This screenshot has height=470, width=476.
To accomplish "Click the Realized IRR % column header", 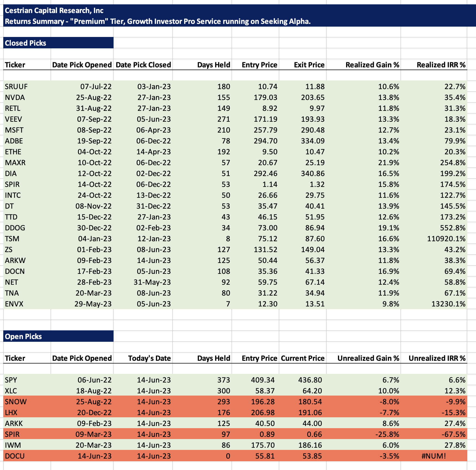I will pyautogui.click(x=441, y=65).
